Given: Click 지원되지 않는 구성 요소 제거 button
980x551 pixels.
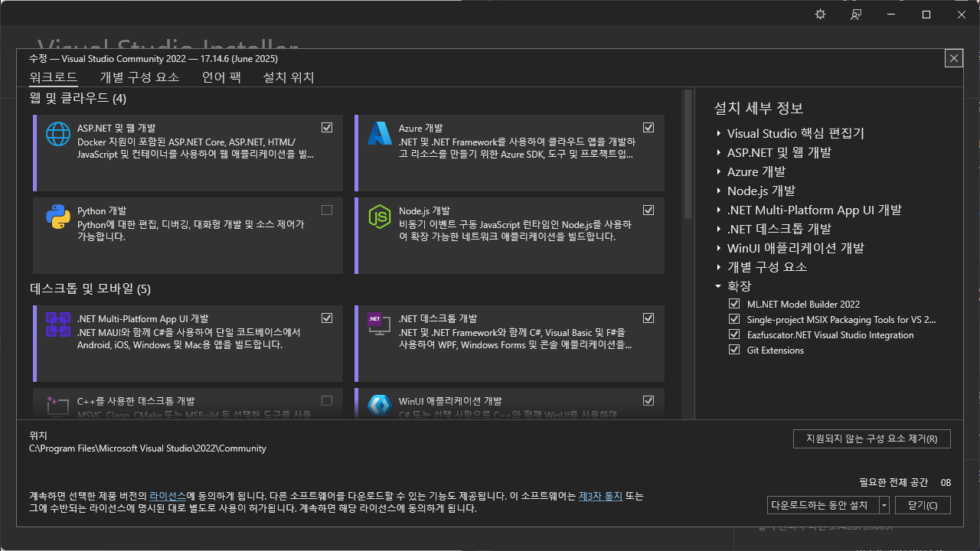Looking at the screenshot, I should pos(872,439).
